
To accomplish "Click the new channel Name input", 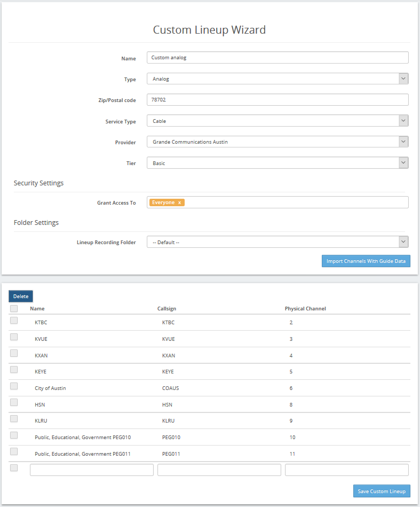I will coord(92,470).
